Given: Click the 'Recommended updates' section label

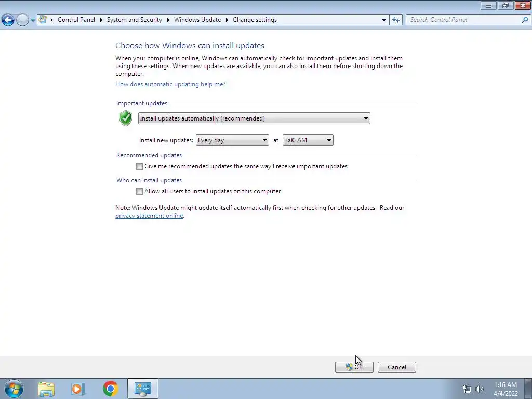Looking at the screenshot, I should pos(149,155).
